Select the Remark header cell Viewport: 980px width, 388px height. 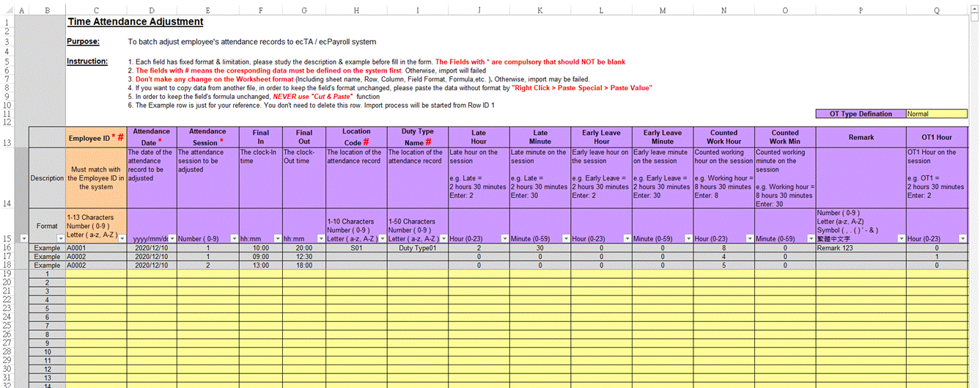click(861, 137)
